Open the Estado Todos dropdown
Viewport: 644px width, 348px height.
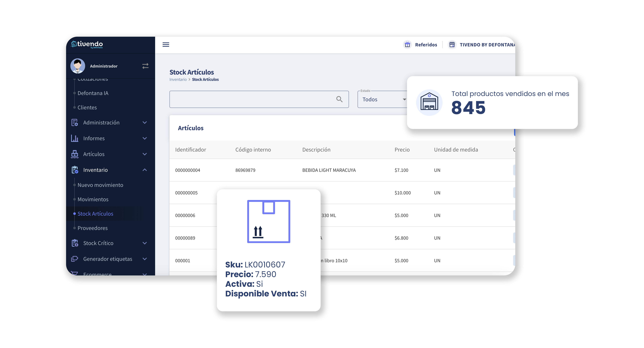pyautogui.click(x=383, y=99)
